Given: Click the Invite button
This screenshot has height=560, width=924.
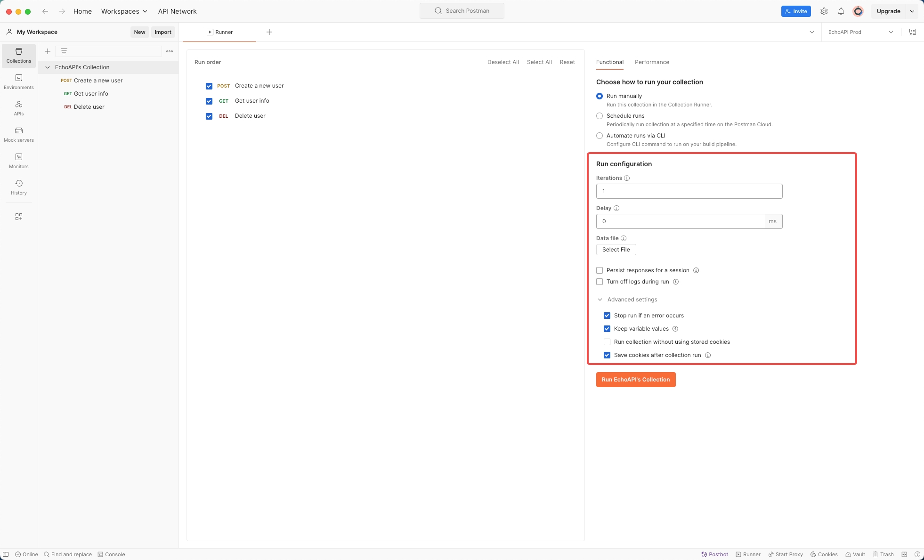Looking at the screenshot, I should coord(796,11).
